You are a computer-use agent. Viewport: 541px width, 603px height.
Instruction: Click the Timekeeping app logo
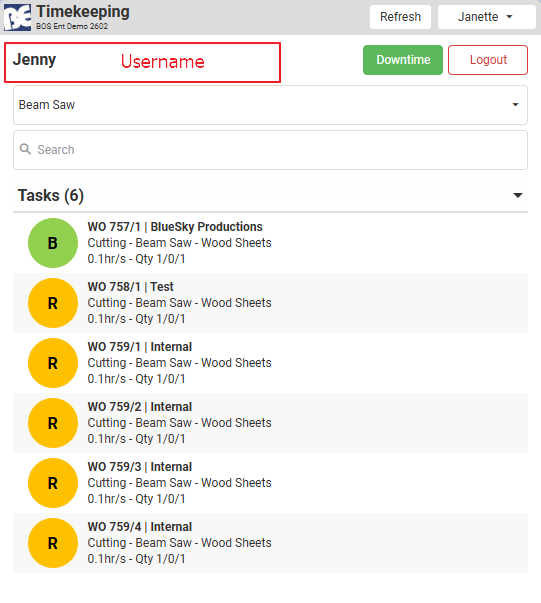pyautogui.click(x=18, y=17)
